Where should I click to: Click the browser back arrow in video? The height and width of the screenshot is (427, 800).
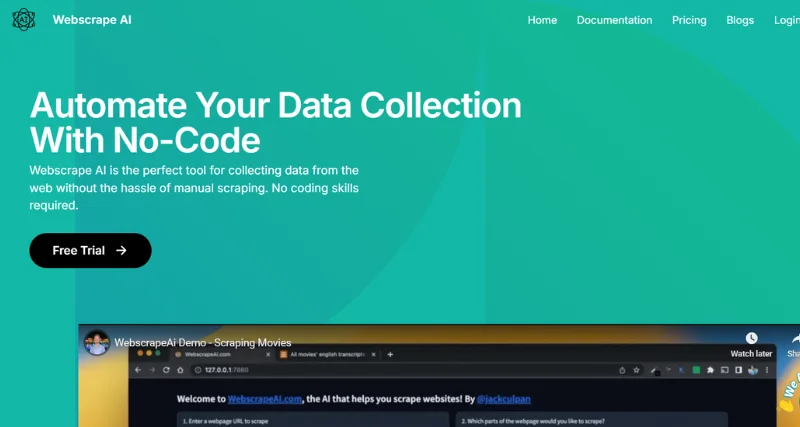click(138, 370)
